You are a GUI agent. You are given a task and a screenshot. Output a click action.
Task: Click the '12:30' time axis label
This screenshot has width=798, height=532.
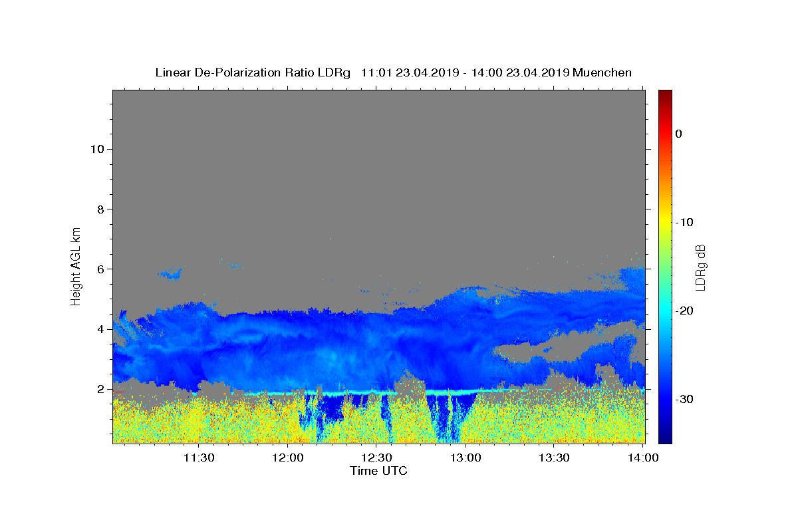click(376, 458)
